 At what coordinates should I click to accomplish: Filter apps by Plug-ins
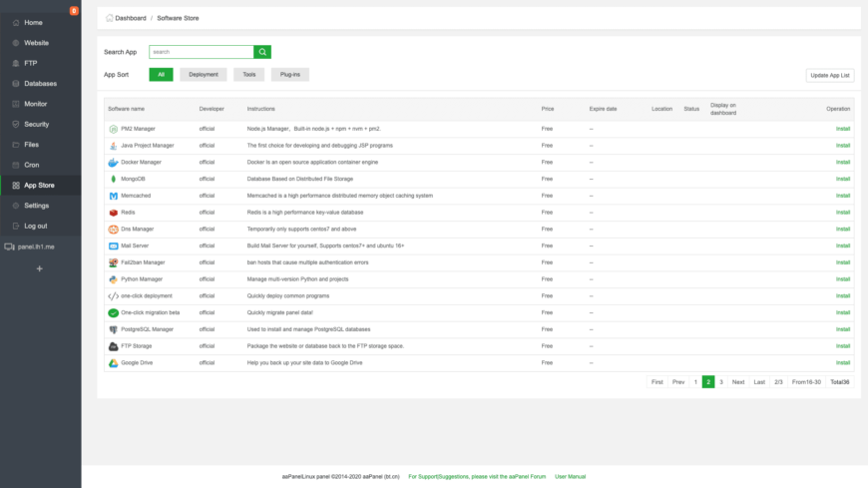(290, 75)
